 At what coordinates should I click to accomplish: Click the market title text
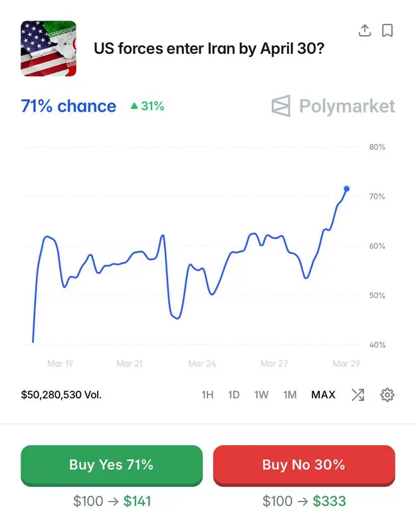click(x=209, y=49)
